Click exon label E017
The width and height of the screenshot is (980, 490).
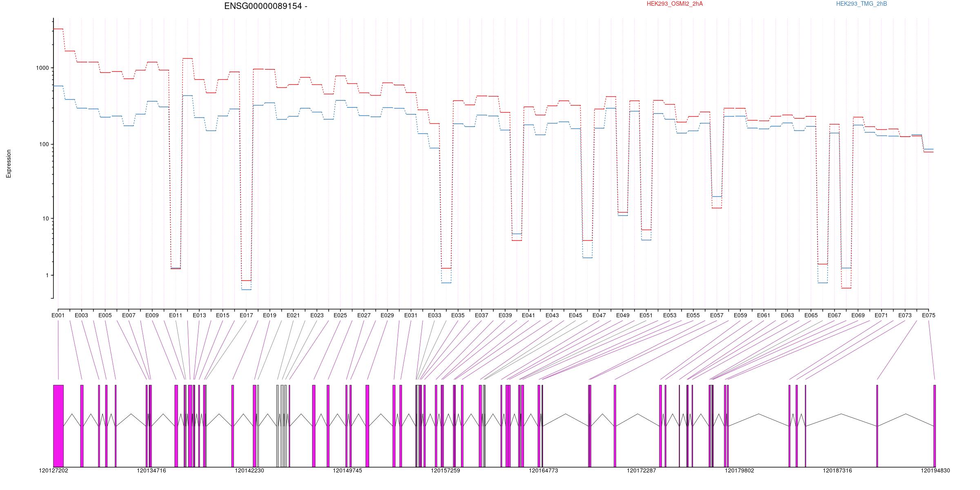[x=246, y=315]
